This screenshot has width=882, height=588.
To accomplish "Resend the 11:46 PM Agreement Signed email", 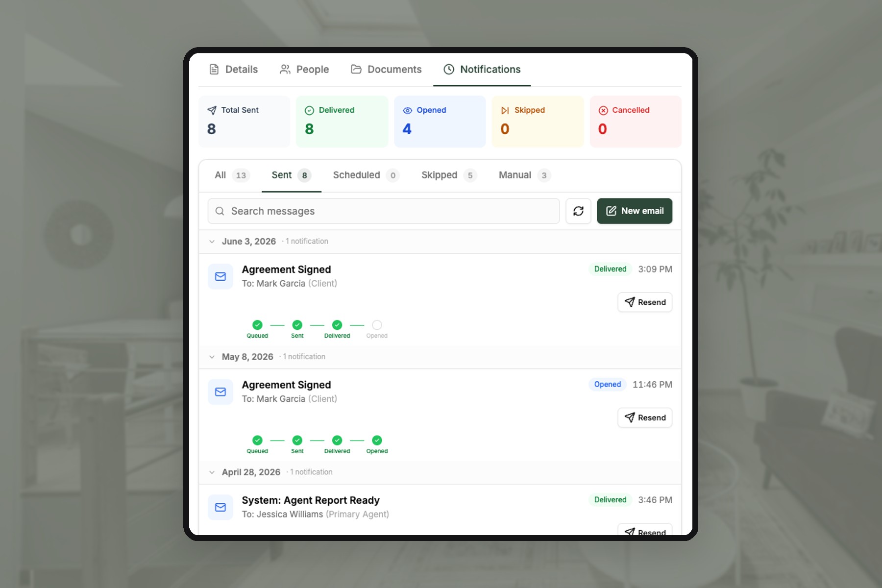I will 645,417.
